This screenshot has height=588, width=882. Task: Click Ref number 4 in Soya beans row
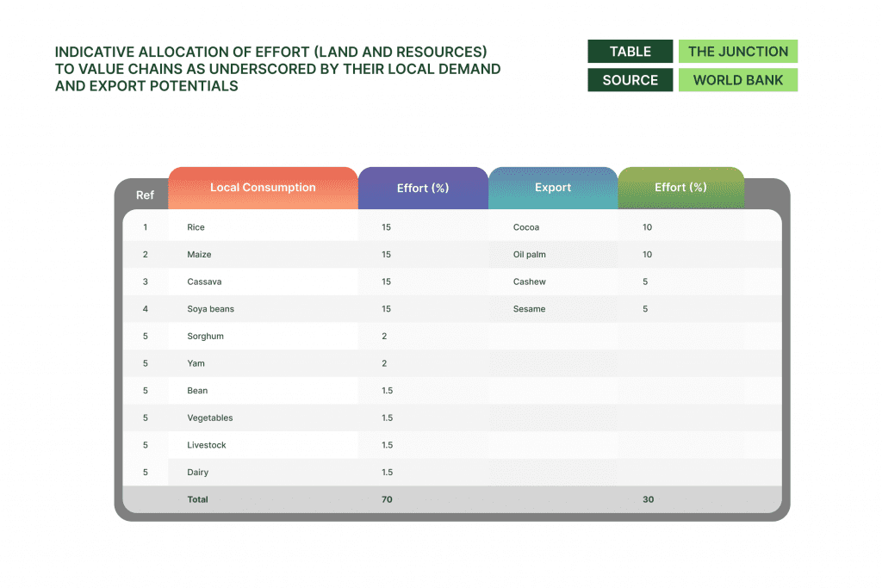pos(145,308)
